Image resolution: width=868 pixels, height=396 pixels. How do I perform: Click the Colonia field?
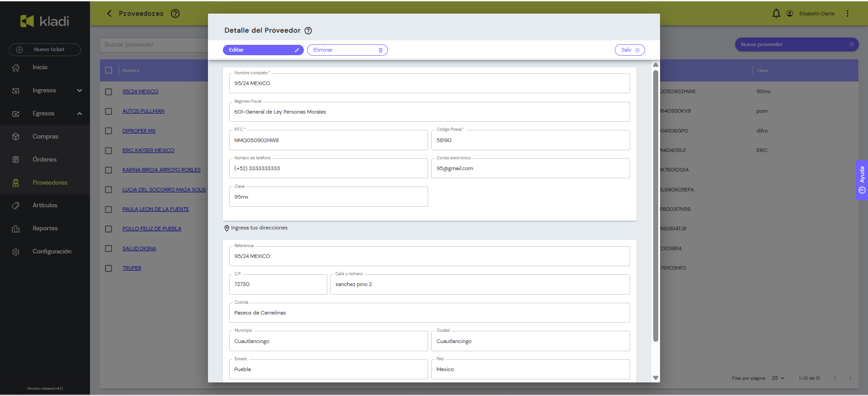429,313
